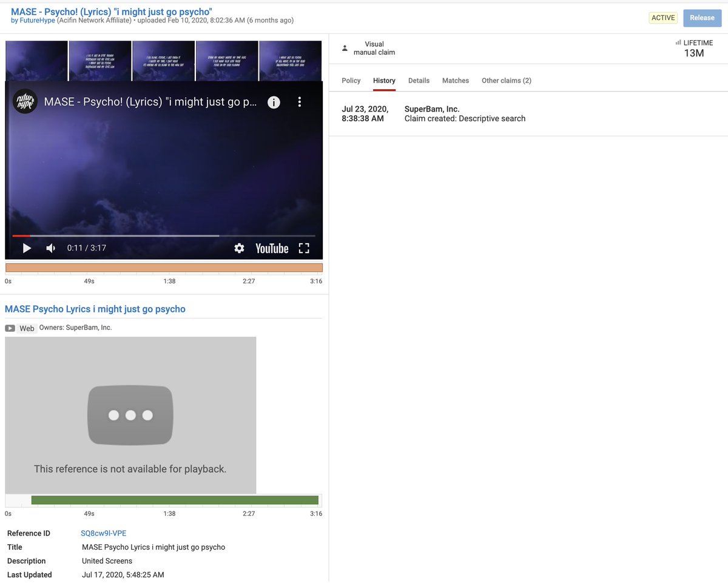Click the fifth lyric preview thumbnail
This screenshot has width=728, height=583.
291,61
